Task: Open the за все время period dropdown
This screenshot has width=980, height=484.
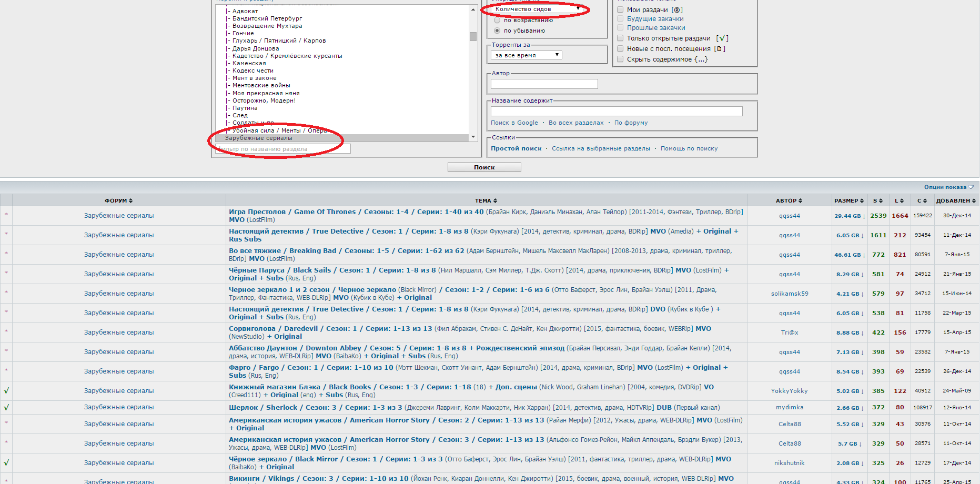Action: click(x=527, y=55)
